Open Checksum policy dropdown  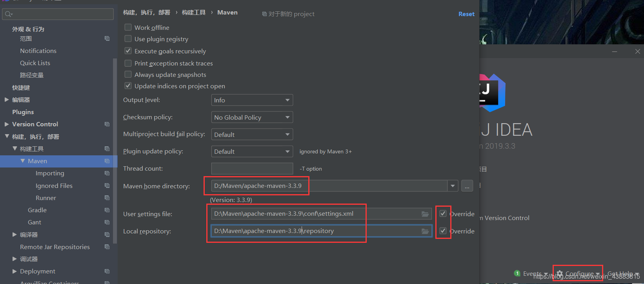click(252, 117)
